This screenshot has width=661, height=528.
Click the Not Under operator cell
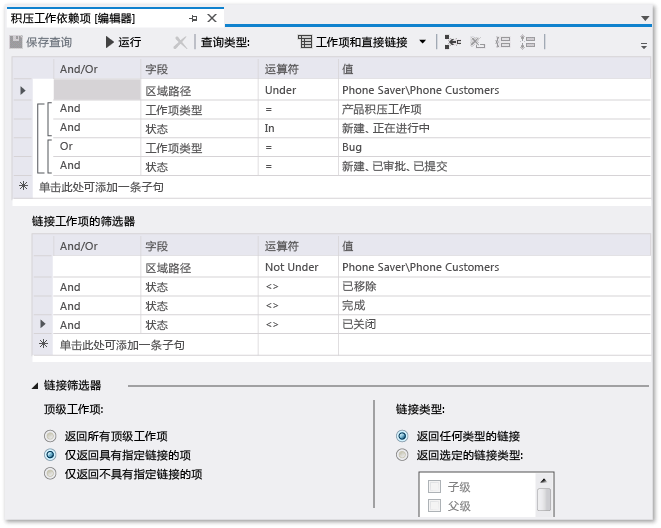coord(298,267)
